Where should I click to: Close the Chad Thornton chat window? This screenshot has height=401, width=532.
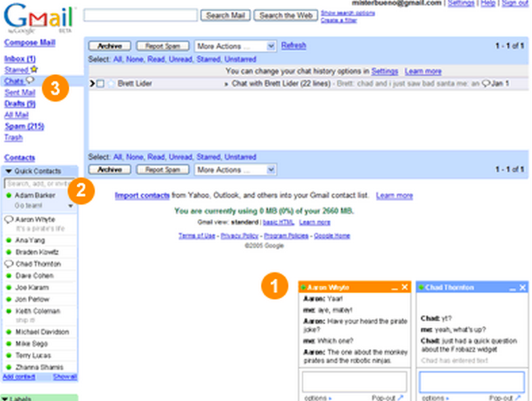pyautogui.click(x=523, y=288)
